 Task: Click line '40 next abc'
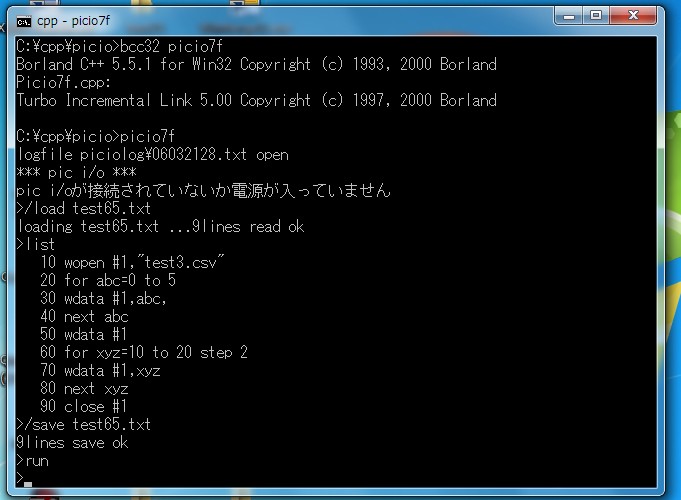click(x=84, y=316)
